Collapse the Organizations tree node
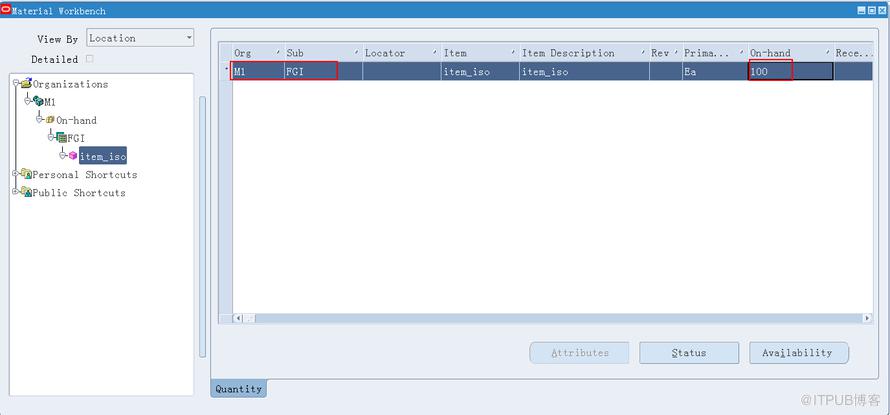Viewport: 890px width, 415px height. tap(16, 83)
